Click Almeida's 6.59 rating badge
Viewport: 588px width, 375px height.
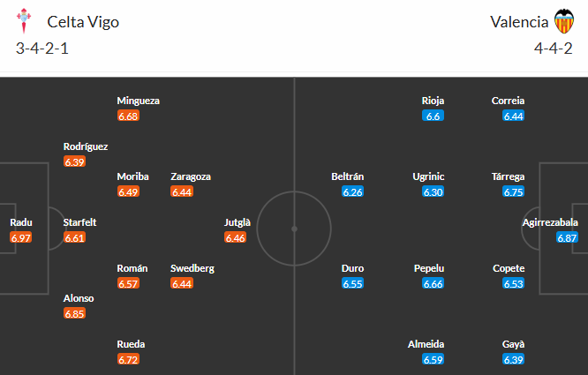tap(433, 360)
